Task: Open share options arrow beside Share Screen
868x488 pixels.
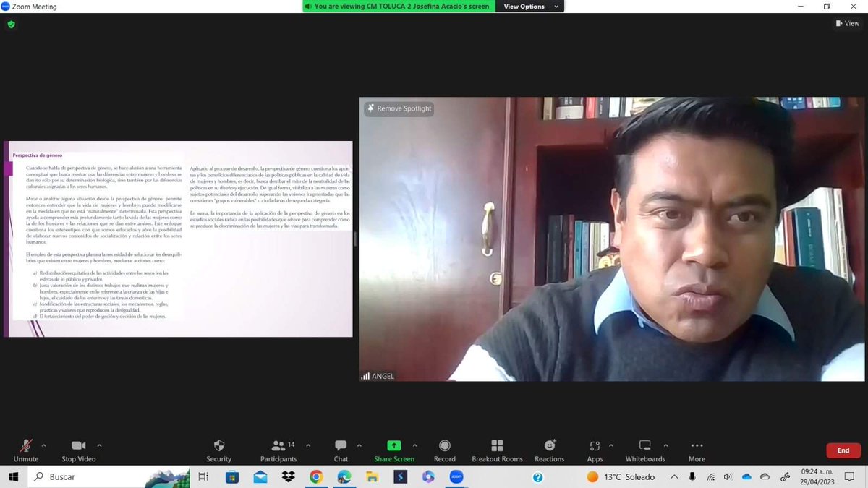Action: 414,445
